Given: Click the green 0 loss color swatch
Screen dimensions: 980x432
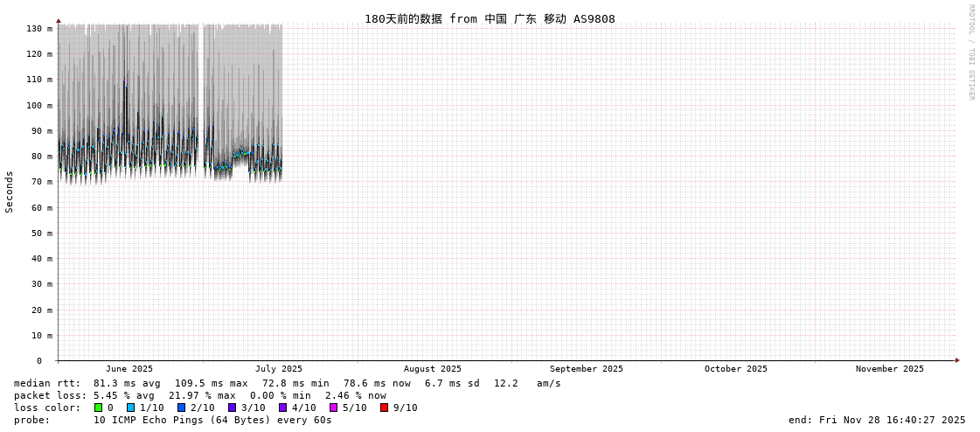Looking at the screenshot, I should (99, 408).
